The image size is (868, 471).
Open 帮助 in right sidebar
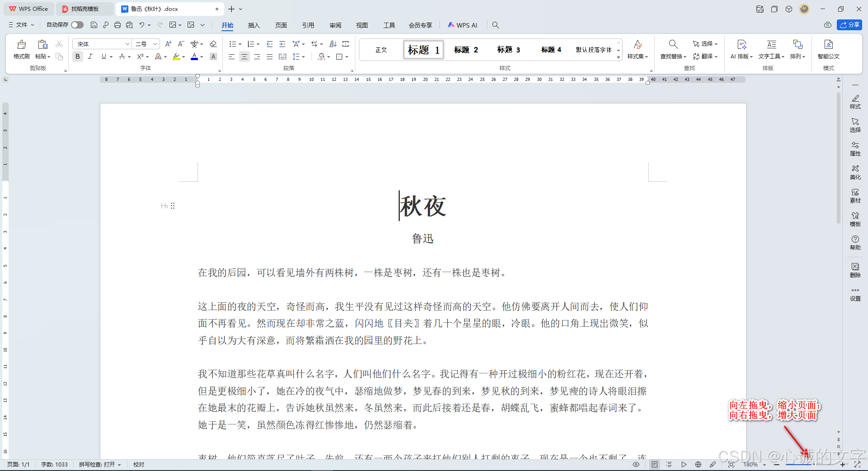tap(855, 243)
